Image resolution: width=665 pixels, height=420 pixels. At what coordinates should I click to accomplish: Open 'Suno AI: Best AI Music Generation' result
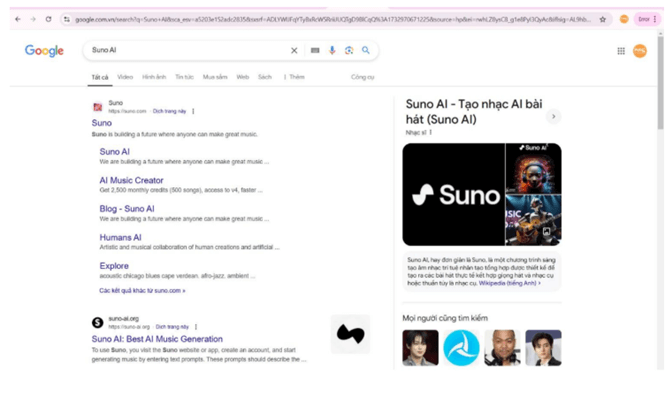157,339
